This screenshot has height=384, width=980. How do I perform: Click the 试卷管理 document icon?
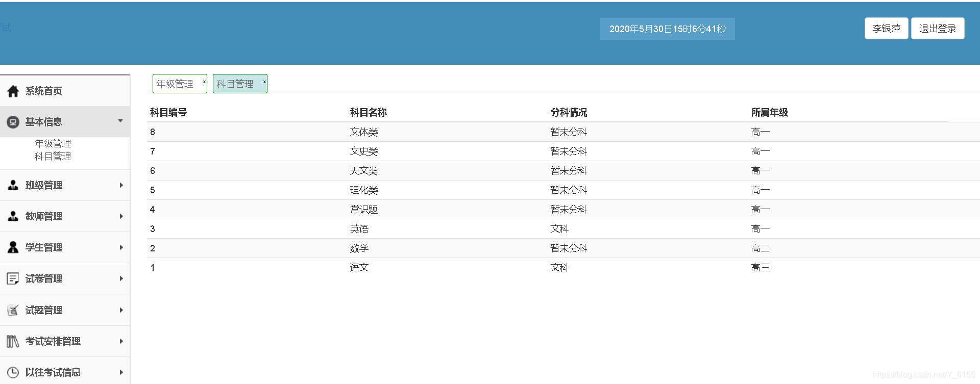tap(13, 278)
